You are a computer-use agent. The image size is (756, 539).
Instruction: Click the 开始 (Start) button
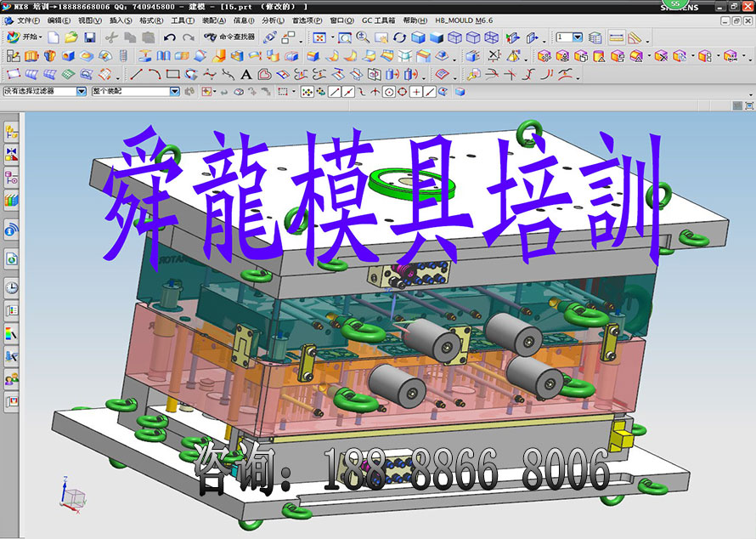[x=24, y=37]
